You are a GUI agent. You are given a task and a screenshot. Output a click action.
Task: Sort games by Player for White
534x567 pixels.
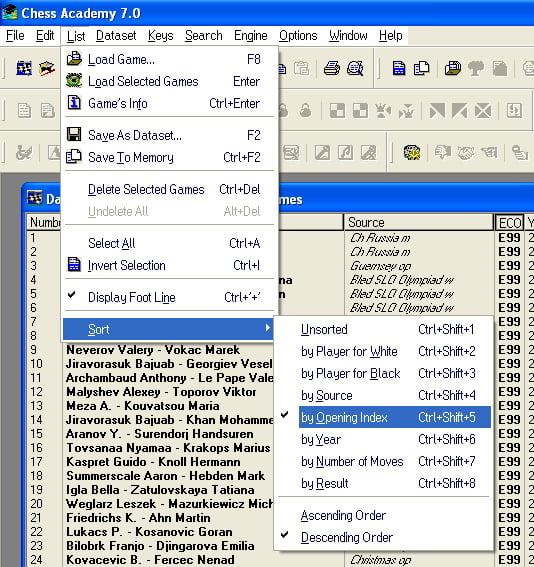pos(384,351)
